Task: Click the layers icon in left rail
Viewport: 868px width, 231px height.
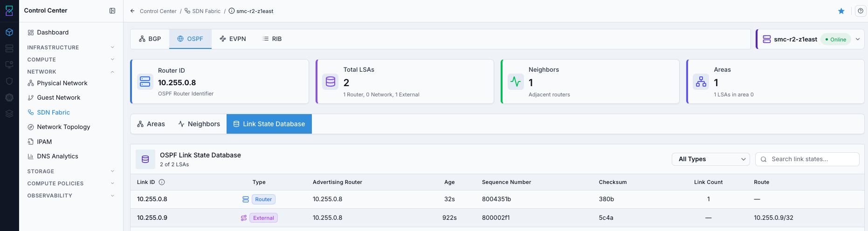Action: 9,114
